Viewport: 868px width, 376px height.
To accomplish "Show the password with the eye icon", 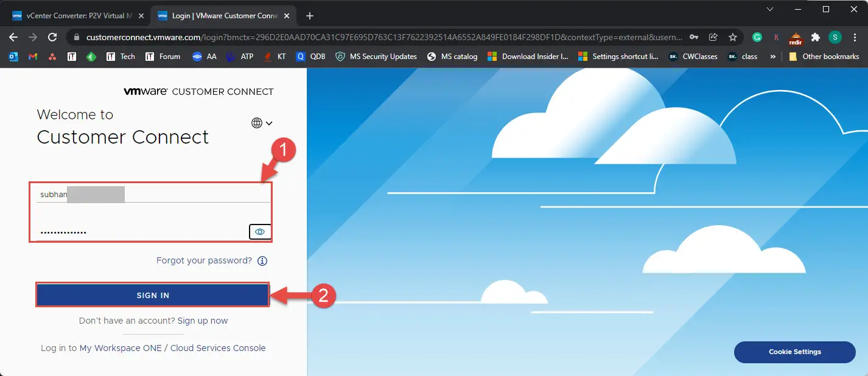I will [260, 232].
